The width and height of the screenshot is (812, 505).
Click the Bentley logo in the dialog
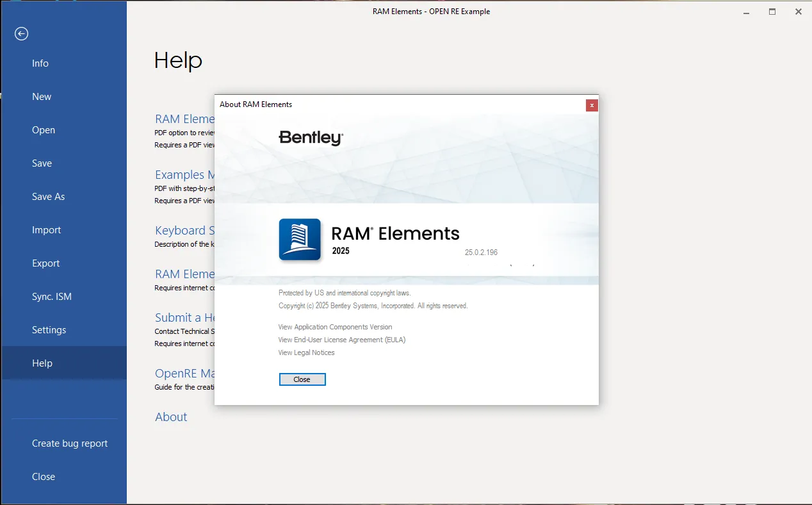pos(311,138)
